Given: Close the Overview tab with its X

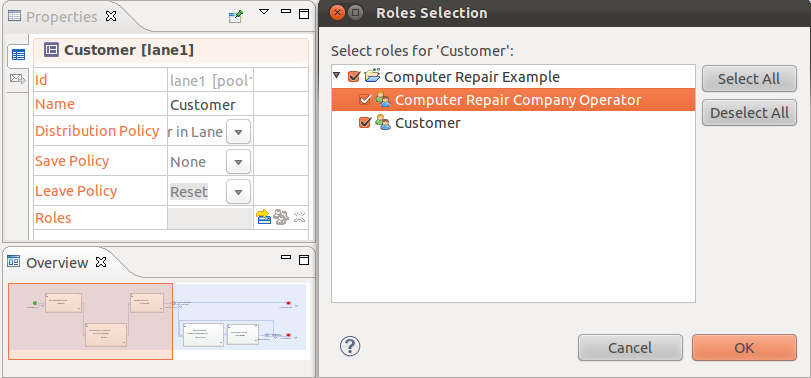Looking at the screenshot, I should (x=101, y=262).
